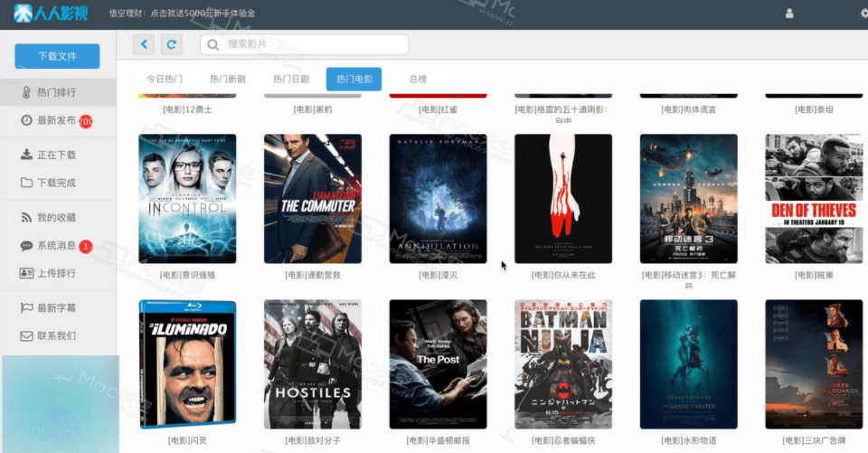Viewport: 868px width, 453px height.
Task: Open 下载完成 in the sidebar
Action: click(x=58, y=183)
